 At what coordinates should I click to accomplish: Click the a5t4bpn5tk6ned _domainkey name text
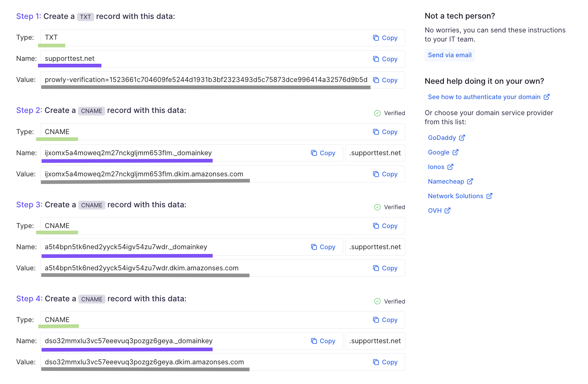pyautogui.click(x=126, y=247)
